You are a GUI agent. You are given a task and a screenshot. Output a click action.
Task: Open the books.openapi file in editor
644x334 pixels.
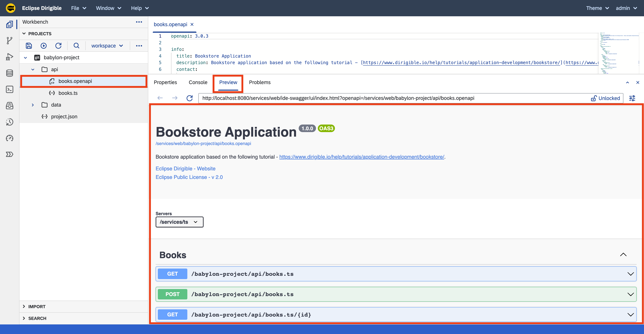(75, 81)
